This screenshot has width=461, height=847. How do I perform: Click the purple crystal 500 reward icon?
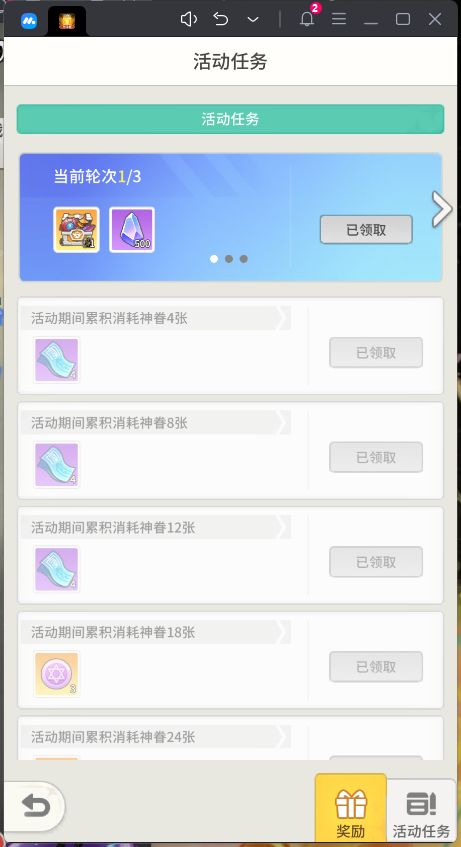click(132, 230)
